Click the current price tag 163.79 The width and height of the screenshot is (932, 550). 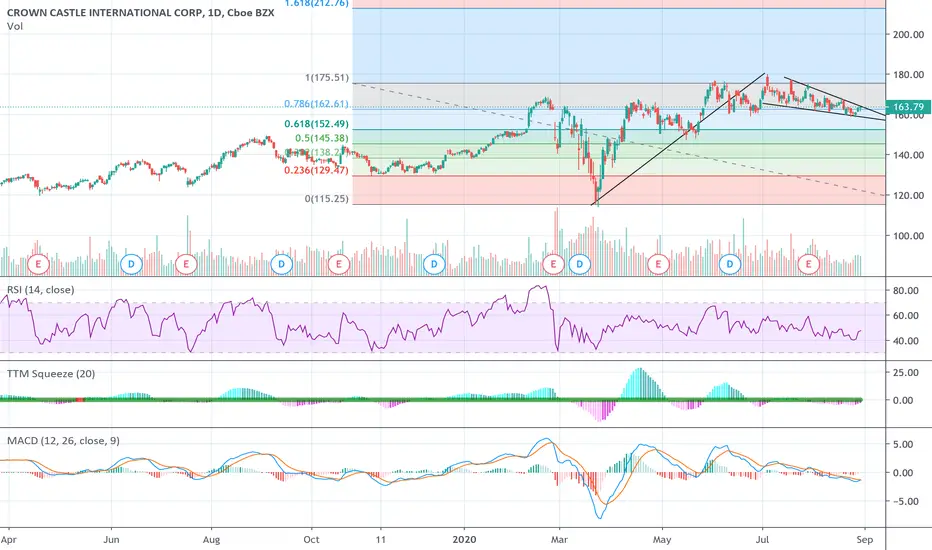pos(908,107)
